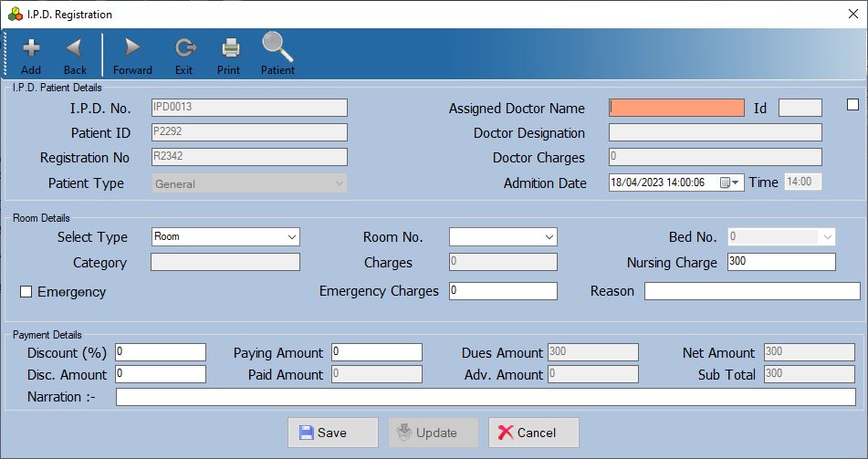Click the Exit toolbar icon
This screenshot has width=868, height=459.
click(185, 48)
